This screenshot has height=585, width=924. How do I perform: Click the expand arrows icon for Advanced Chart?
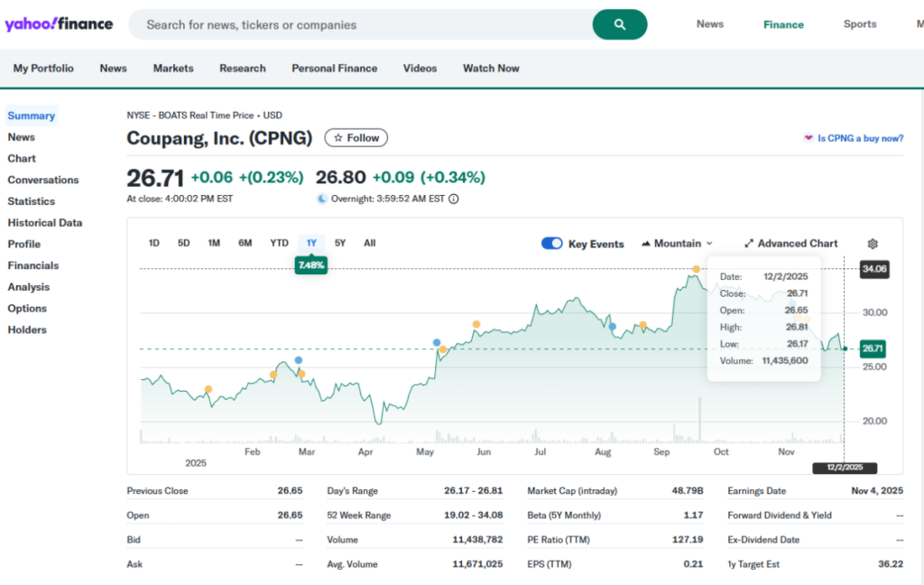749,244
